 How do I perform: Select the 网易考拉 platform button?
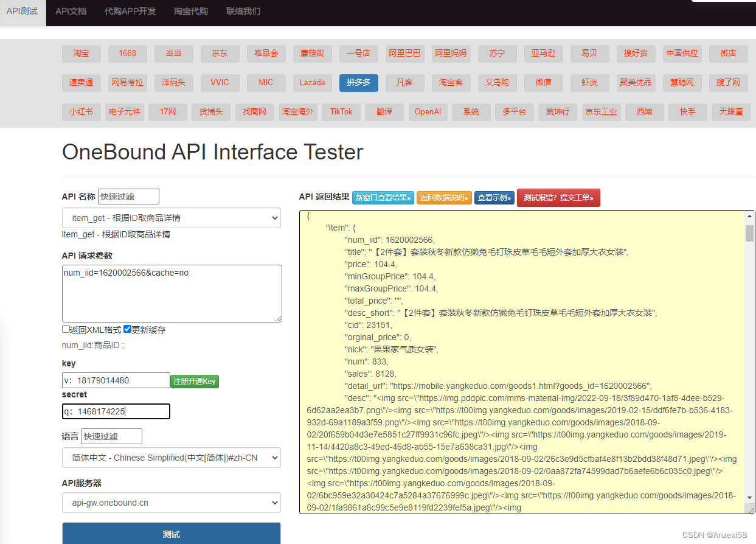click(x=128, y=83)
